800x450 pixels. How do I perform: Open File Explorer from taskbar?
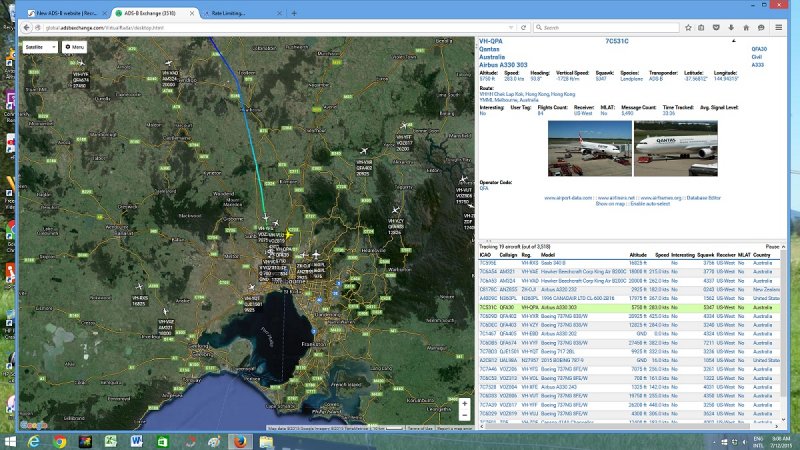tap(266, 441)
